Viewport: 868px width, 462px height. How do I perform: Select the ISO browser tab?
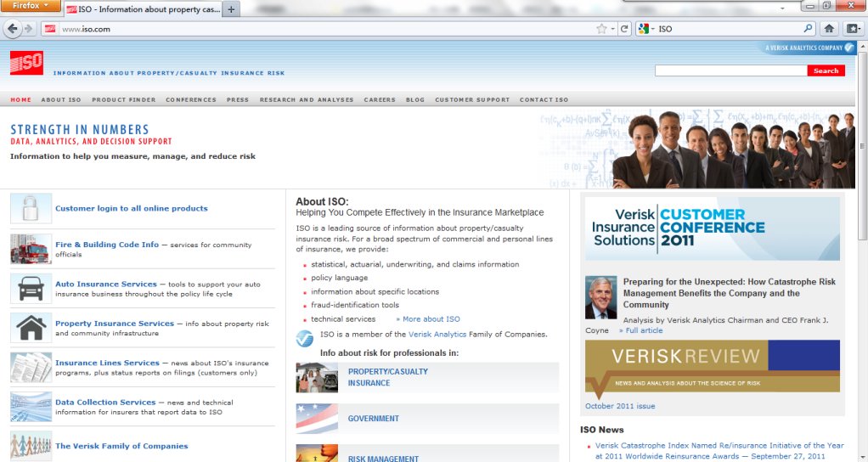pos(144,9)
